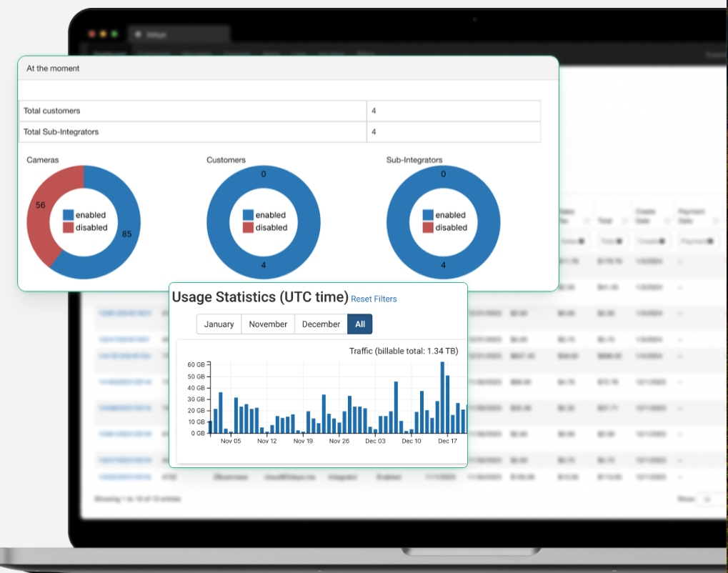The width and height of the screenshot is (728, 573).
Task: Choose the All tab in Usage Statistics
Action: pyautogui.click(x=360, y=324)
